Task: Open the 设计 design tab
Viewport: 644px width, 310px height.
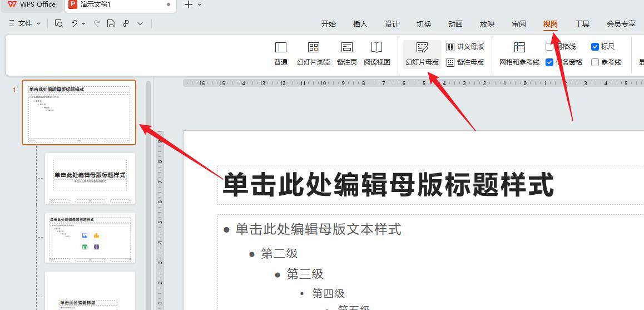Action: coord(392,24)
